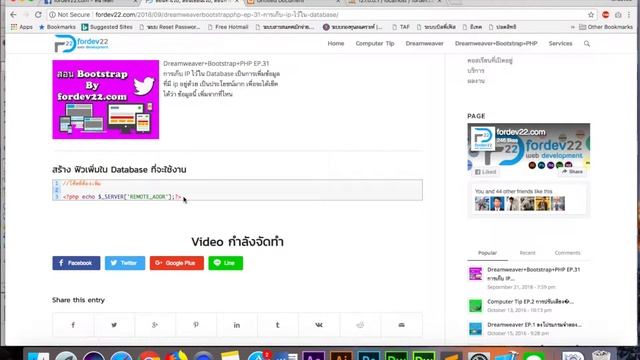
Task: Open the Dreamweaver navigation item
Action: [x=424, y=43]
